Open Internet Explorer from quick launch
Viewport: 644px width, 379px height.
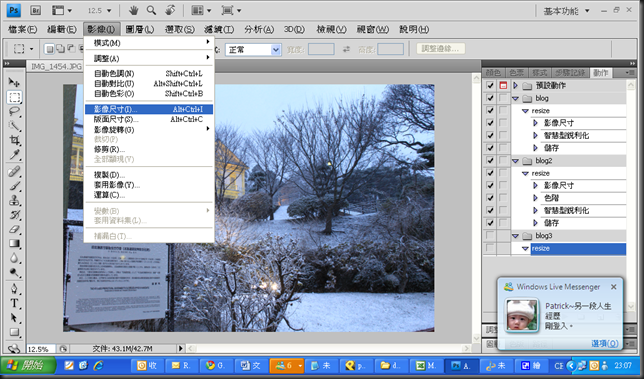pyautogui.click(x=99, y=365)
